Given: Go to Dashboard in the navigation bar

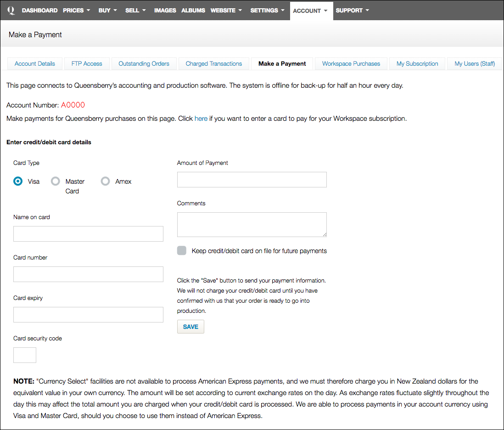Looking at the screenshot, I should pos(39,10).
